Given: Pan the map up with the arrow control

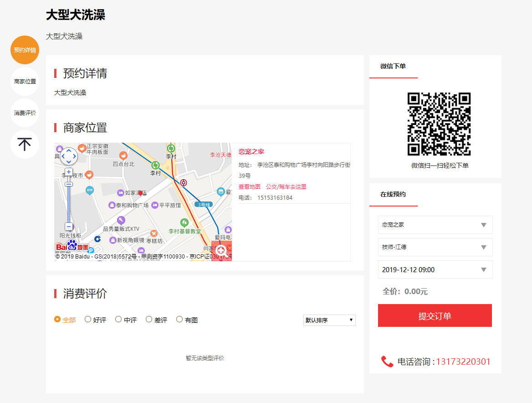Looking at the screenshot, I should pos(68,150).
